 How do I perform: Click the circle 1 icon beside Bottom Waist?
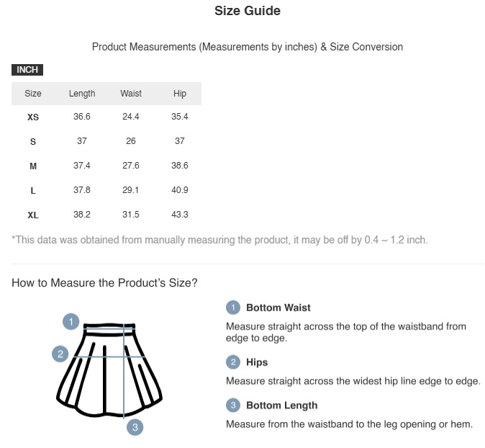coord(233,308)
